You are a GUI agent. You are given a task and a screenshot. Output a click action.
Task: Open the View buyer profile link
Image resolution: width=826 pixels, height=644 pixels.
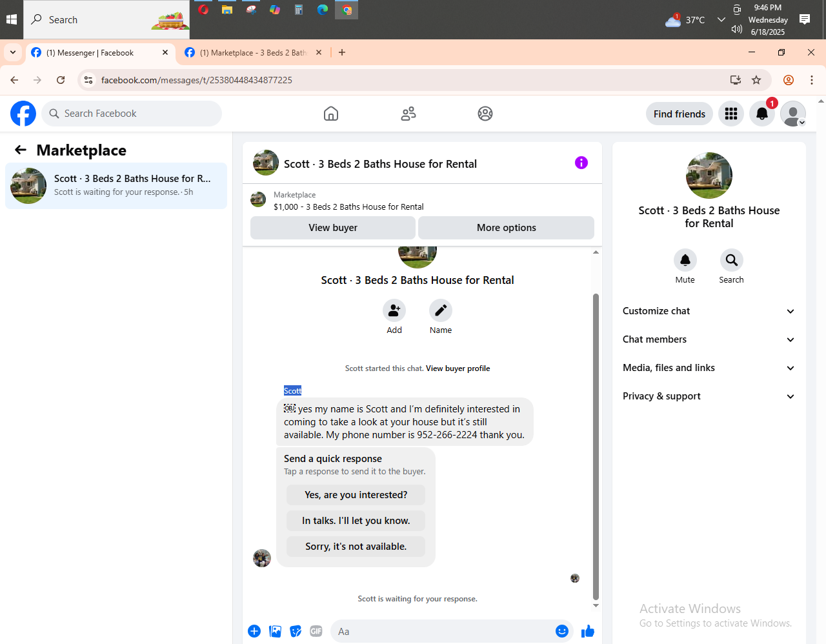tap(458, 368)
